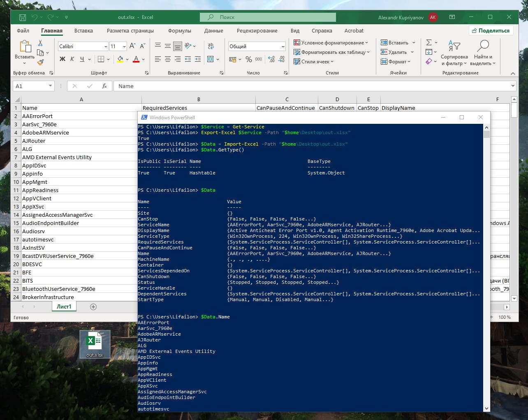Center cell text horizontally
The image size is (528, 420).
168,59
